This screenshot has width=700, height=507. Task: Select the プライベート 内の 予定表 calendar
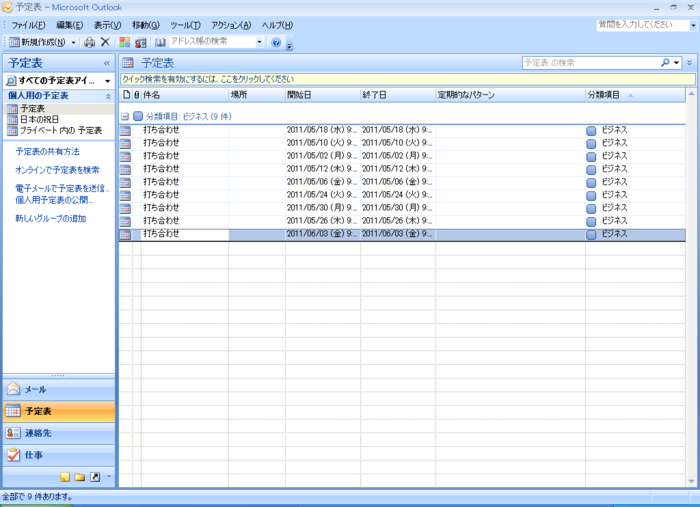54,131
